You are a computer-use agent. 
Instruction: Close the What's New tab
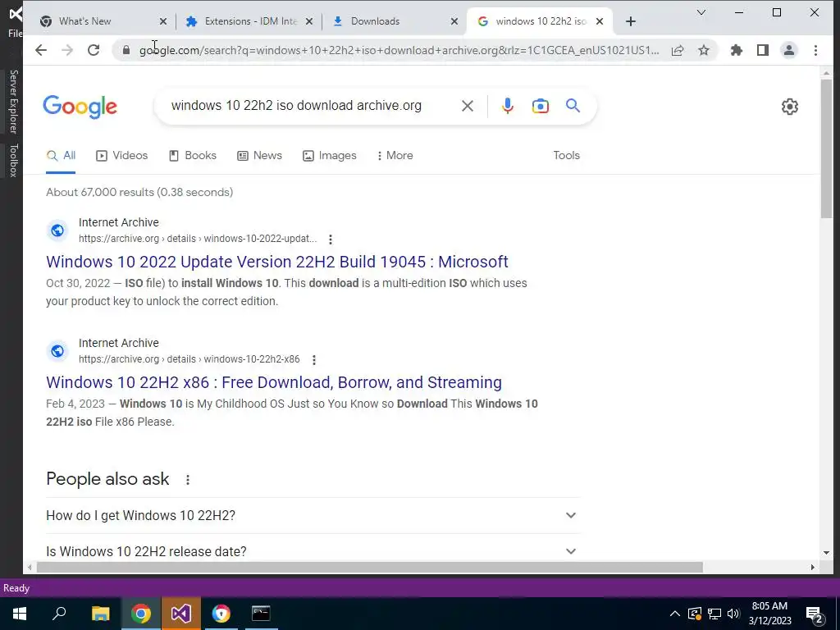pyautogui.click(x=163, y=21)
